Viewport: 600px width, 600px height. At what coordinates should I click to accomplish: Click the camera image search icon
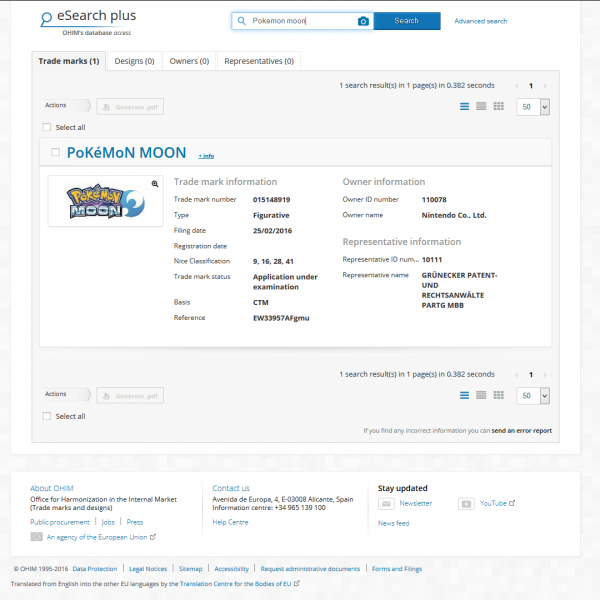pyautogui.click(x=363, y=21)
